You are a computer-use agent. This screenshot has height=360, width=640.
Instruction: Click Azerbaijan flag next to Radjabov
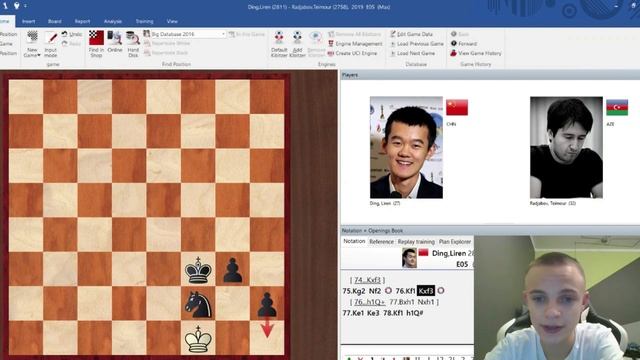[x=617, y=107]
